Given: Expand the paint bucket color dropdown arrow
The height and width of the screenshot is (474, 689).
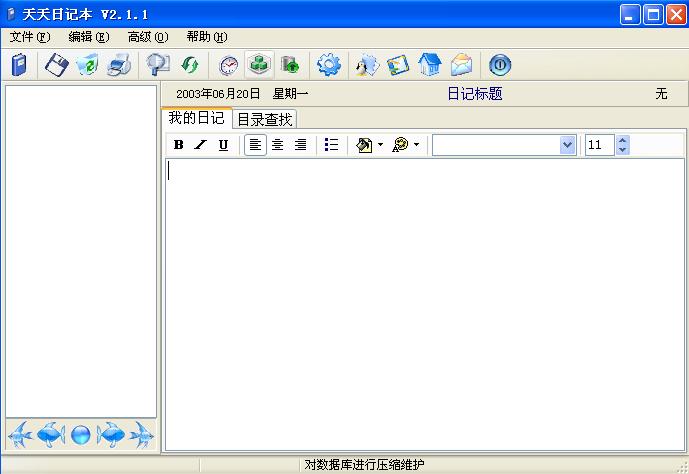Looking at the screenshot, I should pos(380,145).
